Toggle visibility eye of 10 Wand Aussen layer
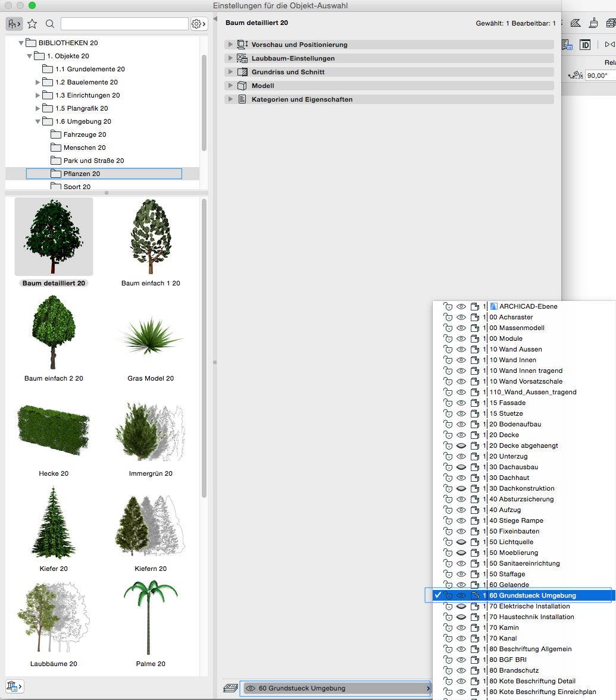The width and height of the screenshot is (616, 700). coord(461,350)
